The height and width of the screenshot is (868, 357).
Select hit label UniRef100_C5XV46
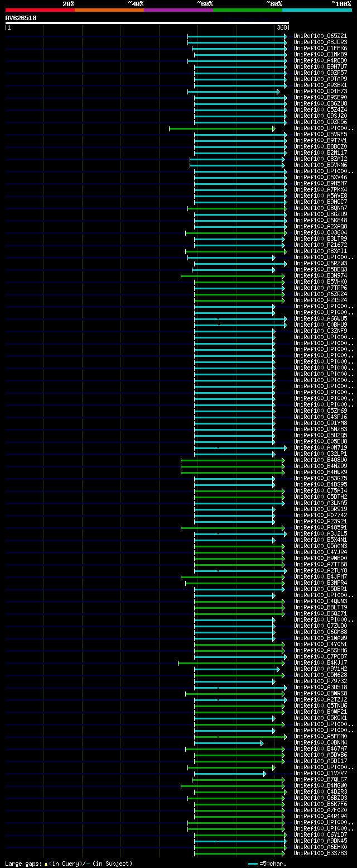(x=320, y=177)
